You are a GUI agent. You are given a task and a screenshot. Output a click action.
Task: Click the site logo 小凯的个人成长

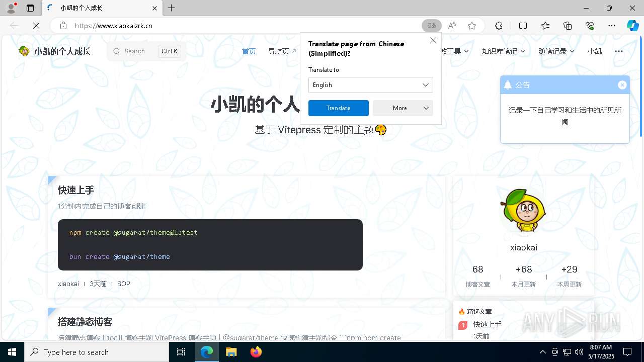tap(54, 51)
